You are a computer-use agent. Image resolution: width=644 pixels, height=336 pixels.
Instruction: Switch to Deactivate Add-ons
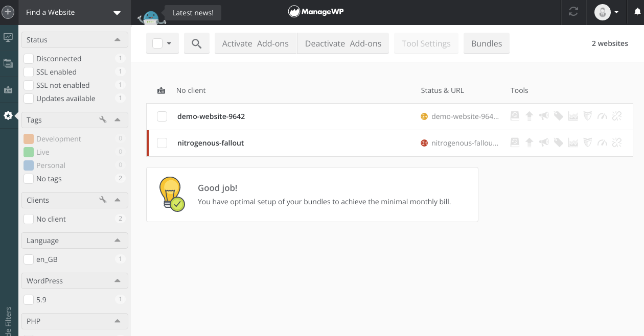(x=343, y=43)
